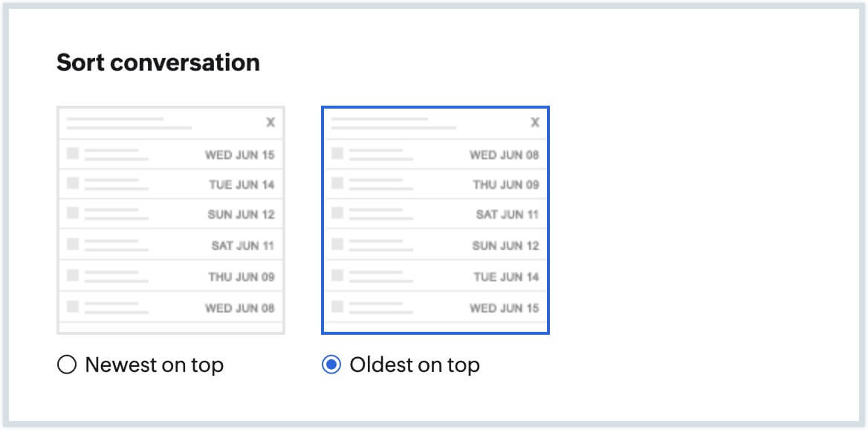Tick checkbox beside SAT JUN 11 in oldest-first preview
Screen dimensions: 868x430
pyautogui.click(x=337, y=214)
